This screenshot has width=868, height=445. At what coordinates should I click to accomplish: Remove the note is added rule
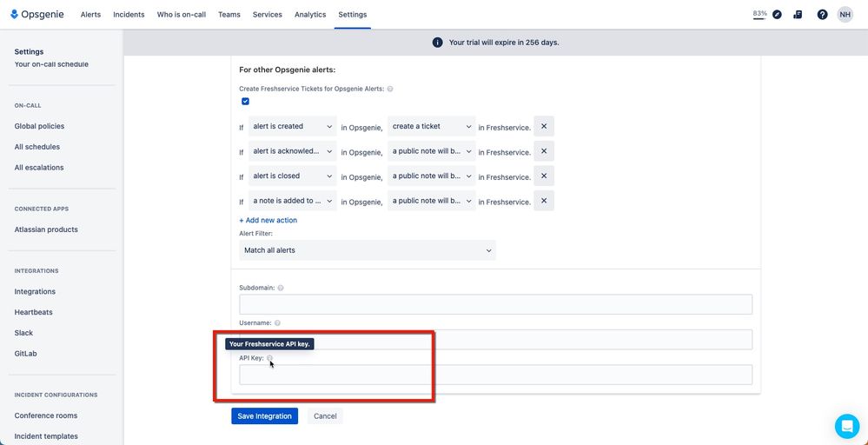pos(544,201)
